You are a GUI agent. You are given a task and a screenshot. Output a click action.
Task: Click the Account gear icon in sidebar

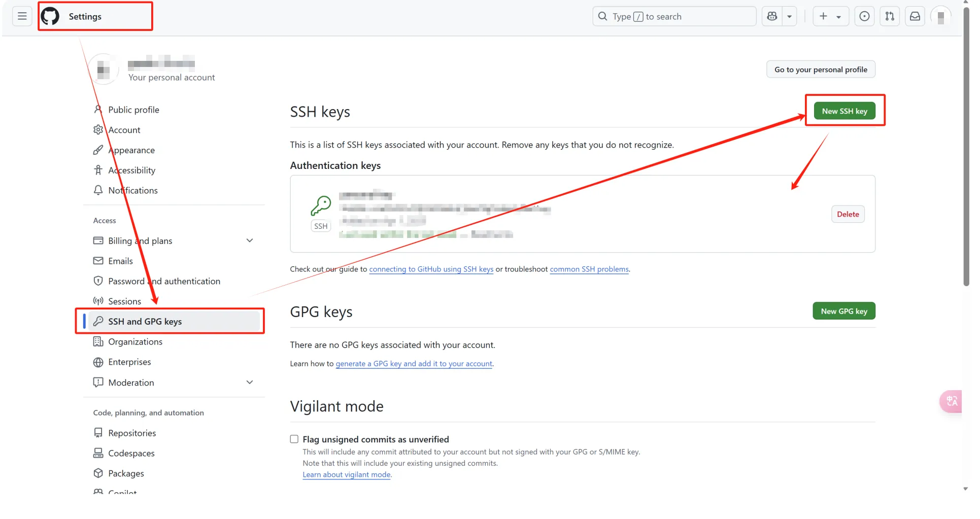coord(98,129)
